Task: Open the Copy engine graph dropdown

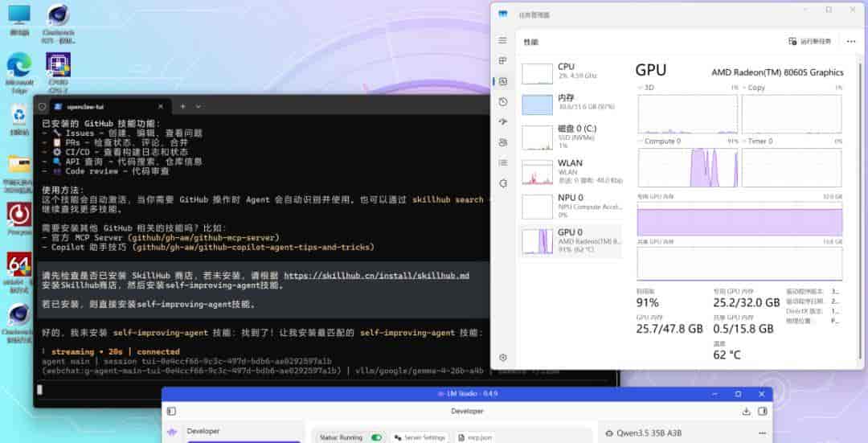Action: coord(753,88)
